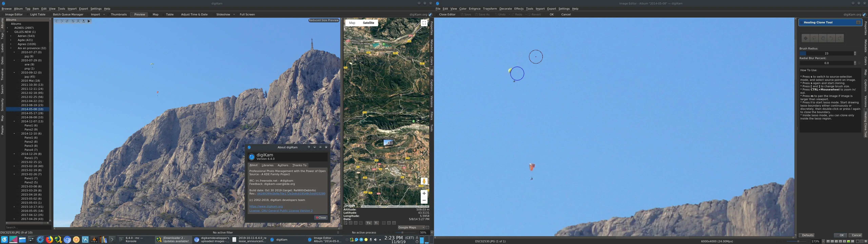Switch map view to Satellite
Viewport: 868px width, 244px height.
[x=368, y=23]
